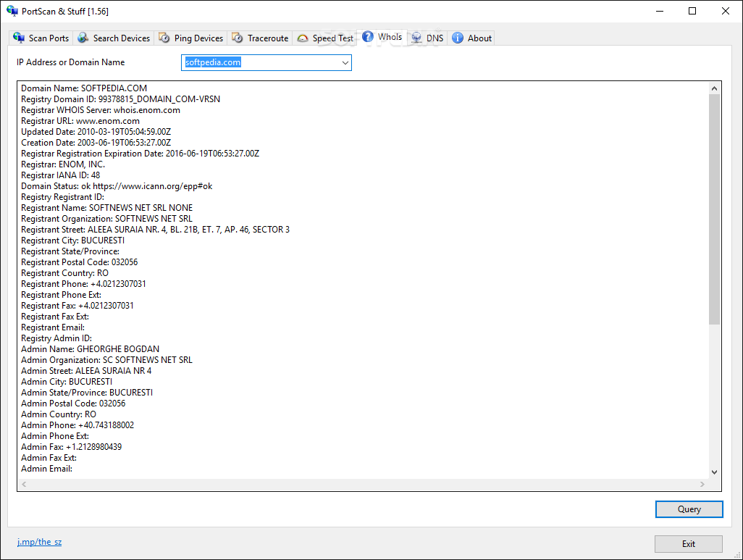Click the Scan Ports tab icon
This screenshot has height=560, width=743.
19,38
